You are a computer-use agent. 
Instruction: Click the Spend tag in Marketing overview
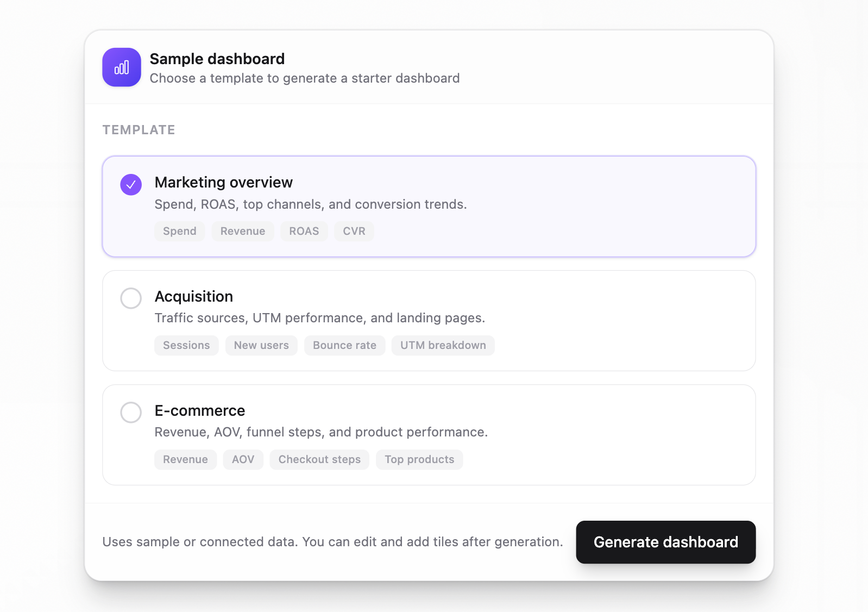click(179, 231)
